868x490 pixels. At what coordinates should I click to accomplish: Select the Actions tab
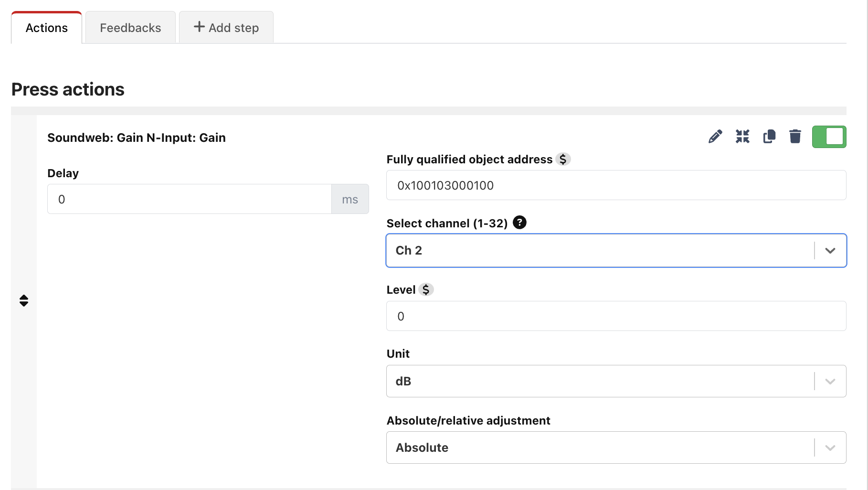(x=47, y=28)
